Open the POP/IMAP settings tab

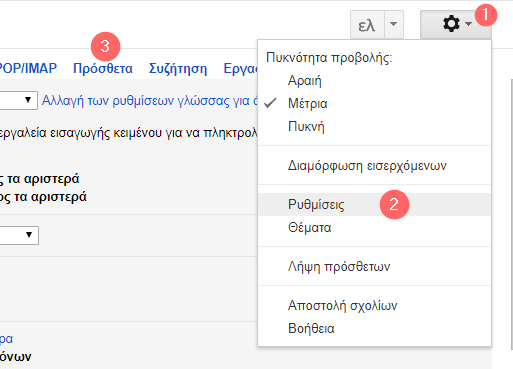coord(28,69)
